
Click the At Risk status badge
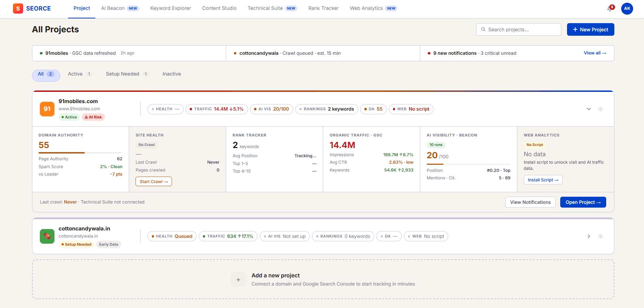(x=93, y=117)
